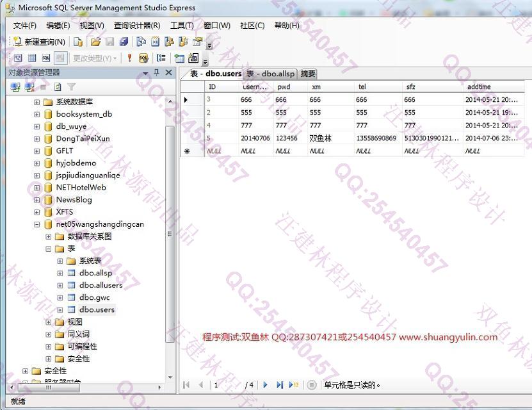Show the Diagram pane
This screenshot has height=410, width=532.
click(18, 58)
